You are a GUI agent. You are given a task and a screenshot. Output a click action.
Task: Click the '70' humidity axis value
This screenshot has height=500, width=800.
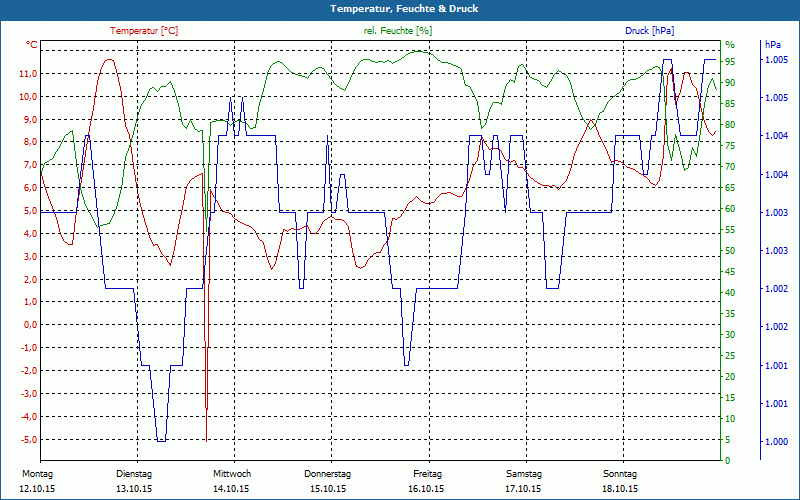pos(730,167)
